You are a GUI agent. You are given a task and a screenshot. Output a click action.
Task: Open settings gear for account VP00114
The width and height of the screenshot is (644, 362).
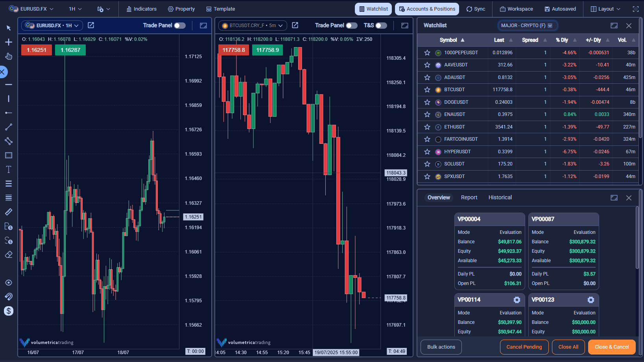(x=517, y=300)
